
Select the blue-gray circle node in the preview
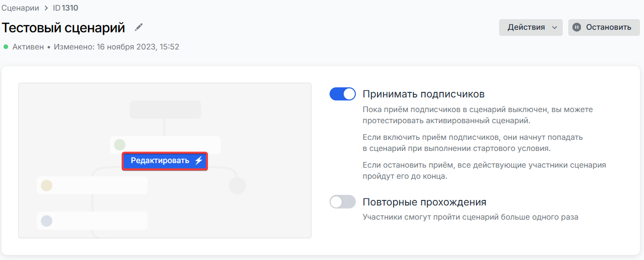46,221
